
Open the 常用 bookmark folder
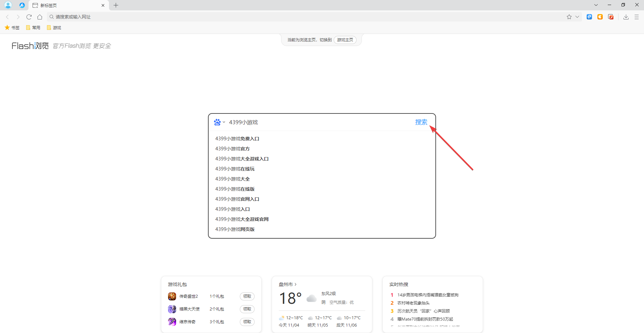coord(33,28)
